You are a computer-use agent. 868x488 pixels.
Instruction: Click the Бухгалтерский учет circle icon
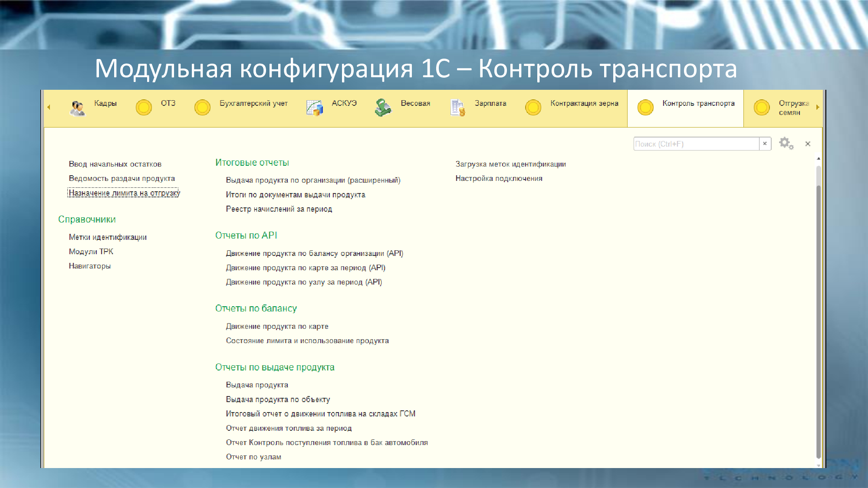point(202,107)
